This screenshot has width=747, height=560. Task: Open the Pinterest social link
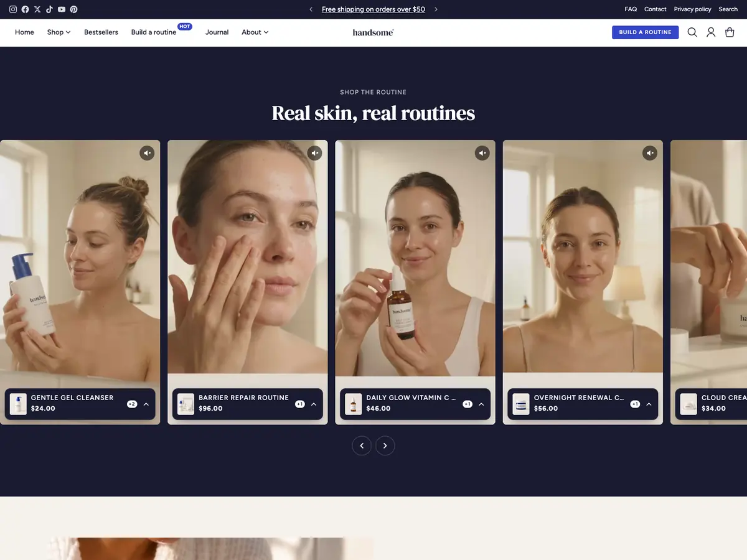point(73,9)
